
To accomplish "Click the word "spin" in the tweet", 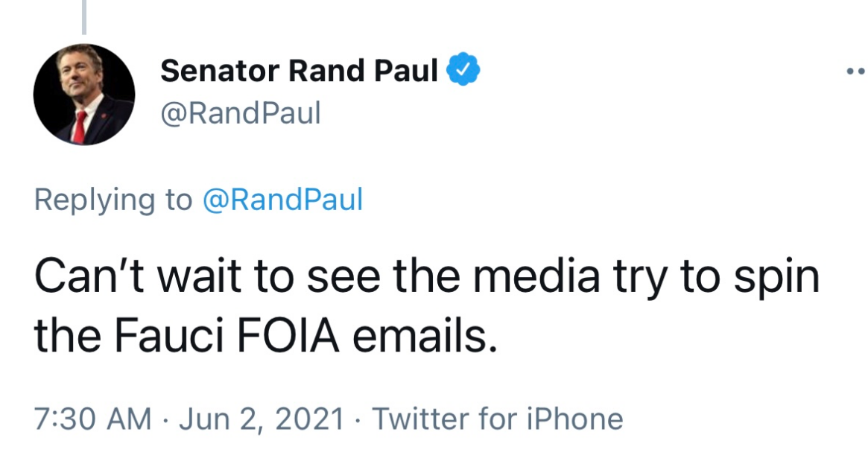I will (x=777, y=278).
